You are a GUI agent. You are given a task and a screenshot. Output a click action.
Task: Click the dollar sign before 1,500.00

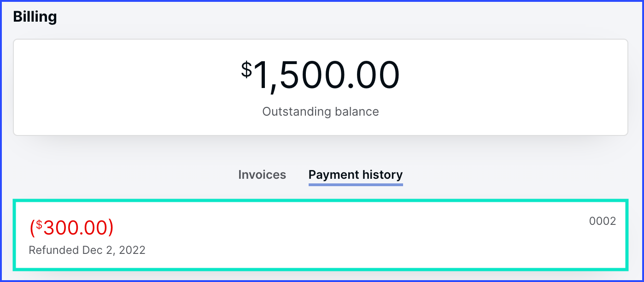coord(246,70)
